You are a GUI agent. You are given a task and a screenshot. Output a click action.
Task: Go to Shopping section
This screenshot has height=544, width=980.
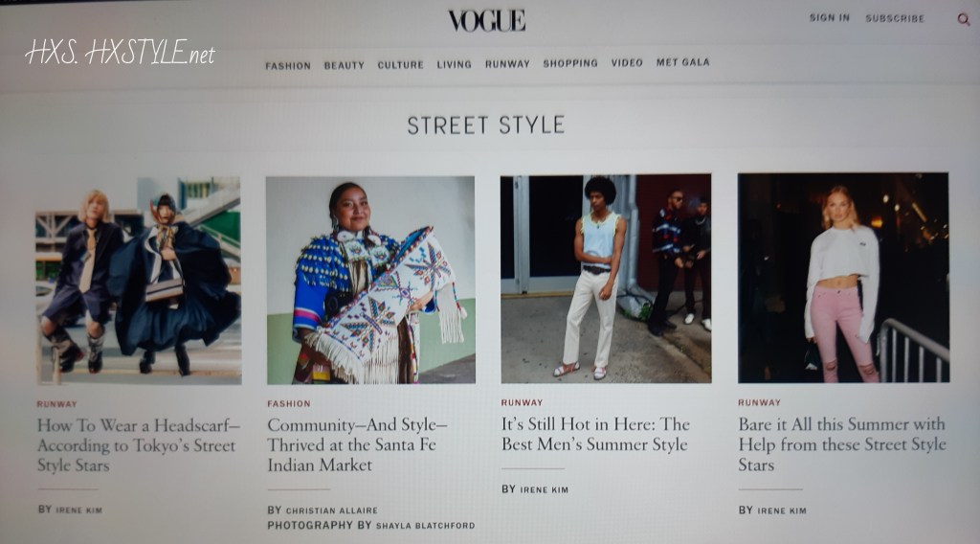570,63
